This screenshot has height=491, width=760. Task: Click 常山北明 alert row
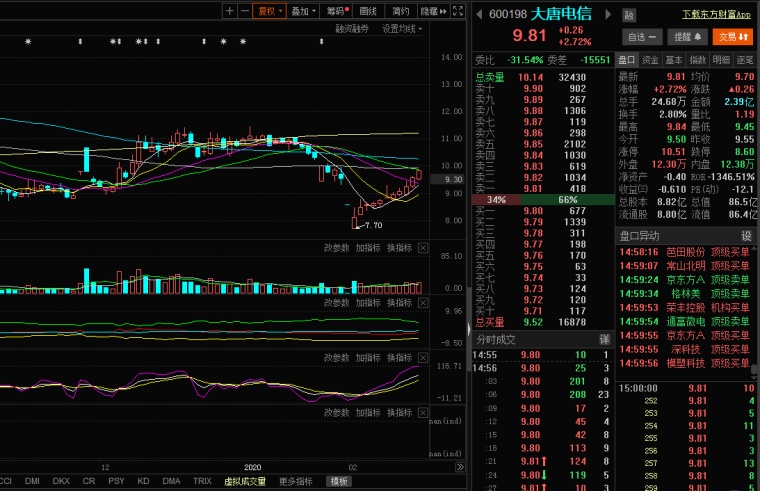pyautogui.click(x=685, y=266)
